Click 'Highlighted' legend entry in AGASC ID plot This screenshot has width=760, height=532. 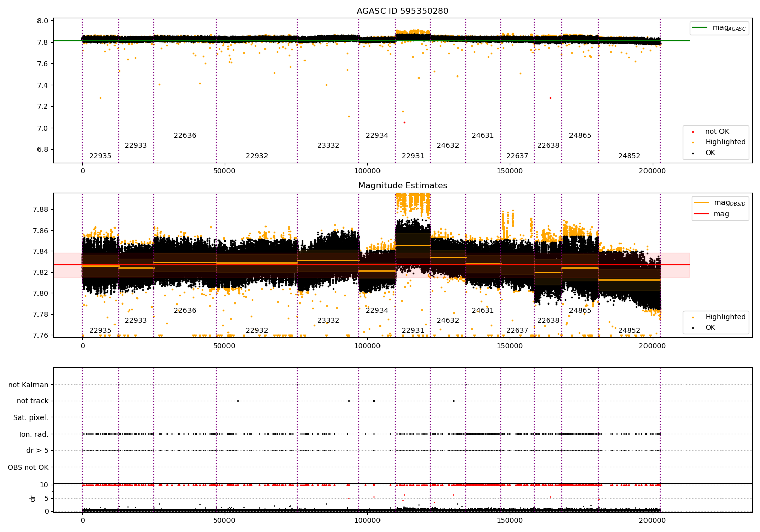(719, 142)
